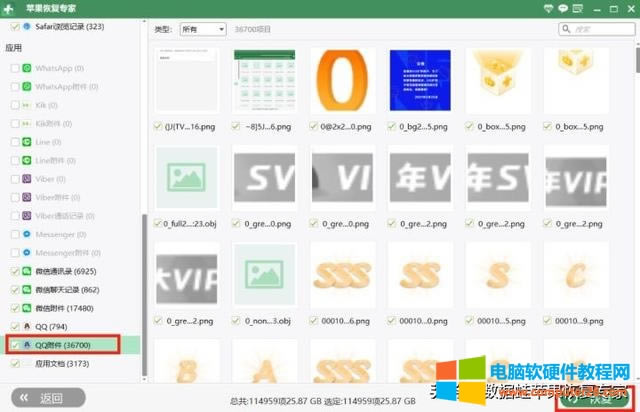The height and width of the screenshot is (412, 640).
Task: Click the Safari browsing history icon
Action: 27,28
